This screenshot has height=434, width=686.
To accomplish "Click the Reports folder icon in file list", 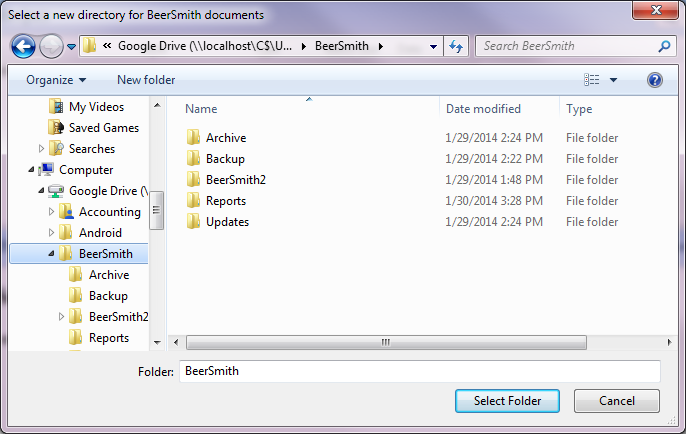I will pos(193,200).
